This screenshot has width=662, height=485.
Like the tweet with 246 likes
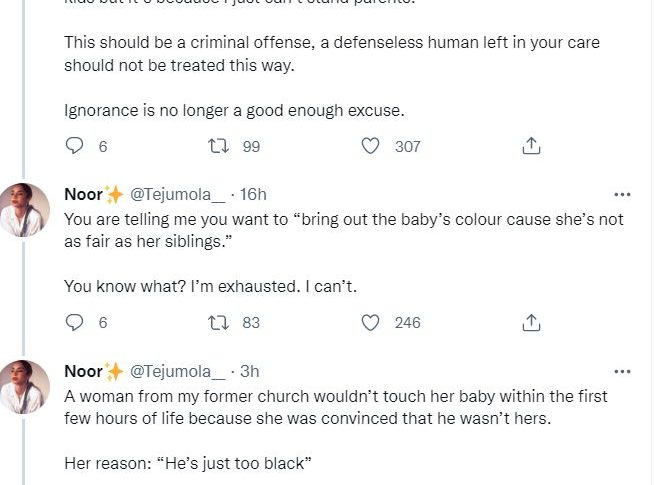[371, 322]
